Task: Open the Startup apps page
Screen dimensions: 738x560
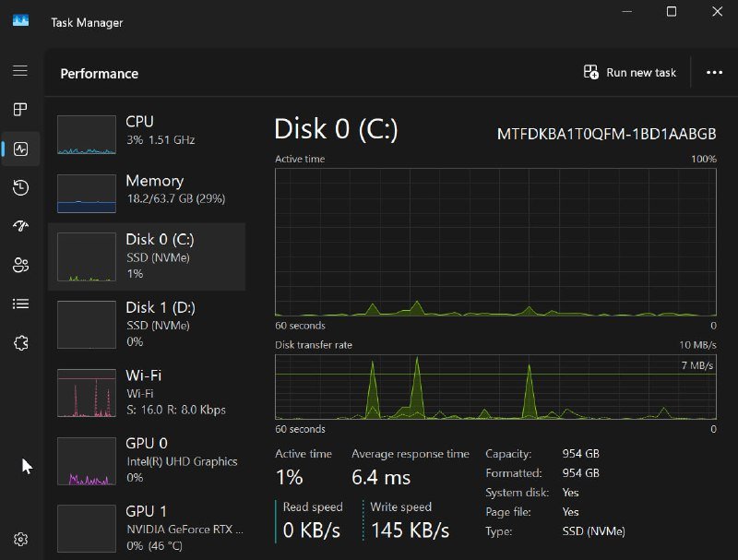Action: [21, 226]
